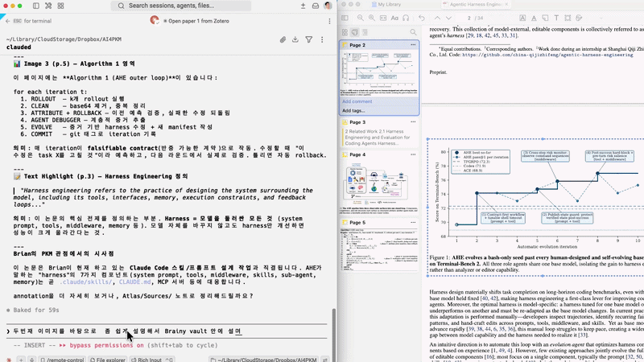
Task: Close the Agentic Harness Engineering tab in Zotero
Action: 506,4
